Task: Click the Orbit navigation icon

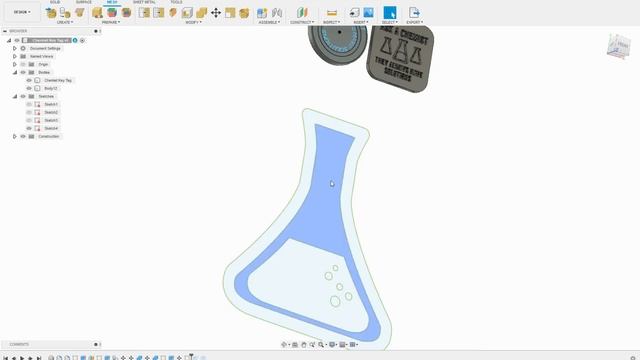Action: pyautogui.click(x=284, y=344)
